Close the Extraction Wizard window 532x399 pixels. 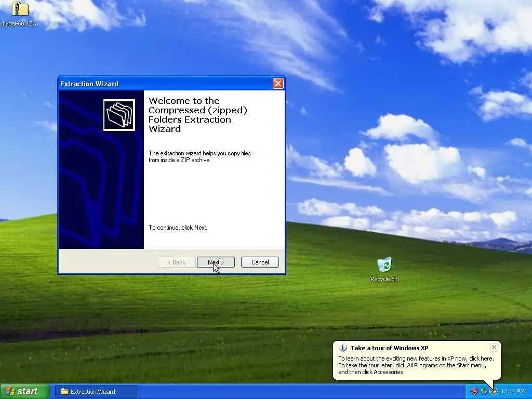pyautogui.click(x=278, y=84)
